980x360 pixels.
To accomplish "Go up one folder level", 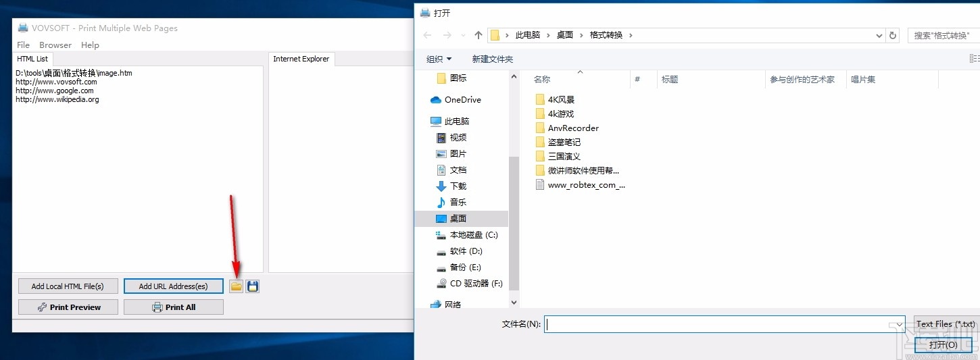I will pos(479,35).
